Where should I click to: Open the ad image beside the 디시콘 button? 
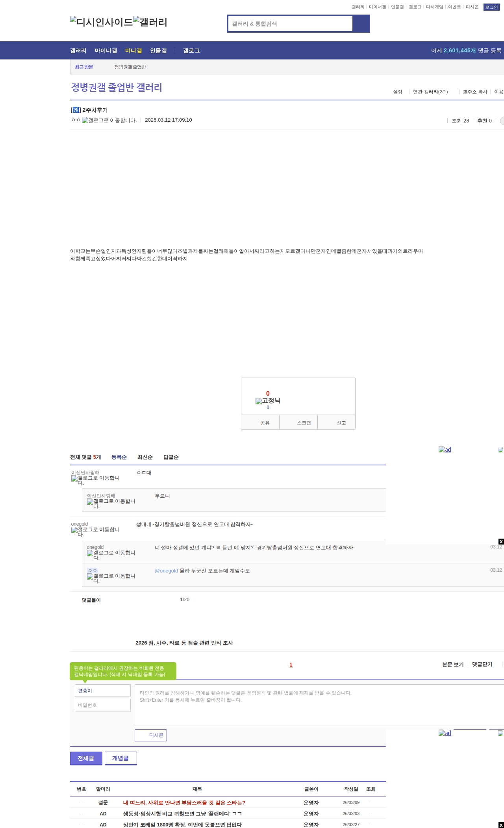click(445, 733)
